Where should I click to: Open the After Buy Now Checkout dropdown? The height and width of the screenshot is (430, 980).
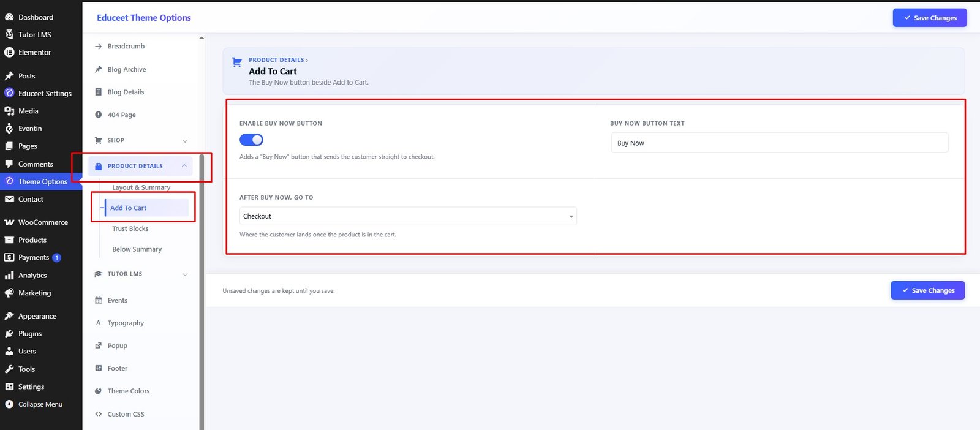tap(408, 216)
